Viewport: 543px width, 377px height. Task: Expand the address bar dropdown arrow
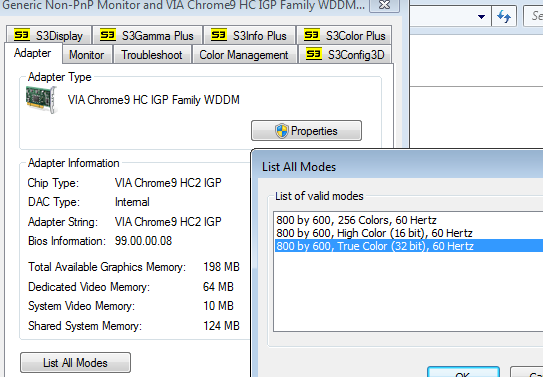[481, 16]
